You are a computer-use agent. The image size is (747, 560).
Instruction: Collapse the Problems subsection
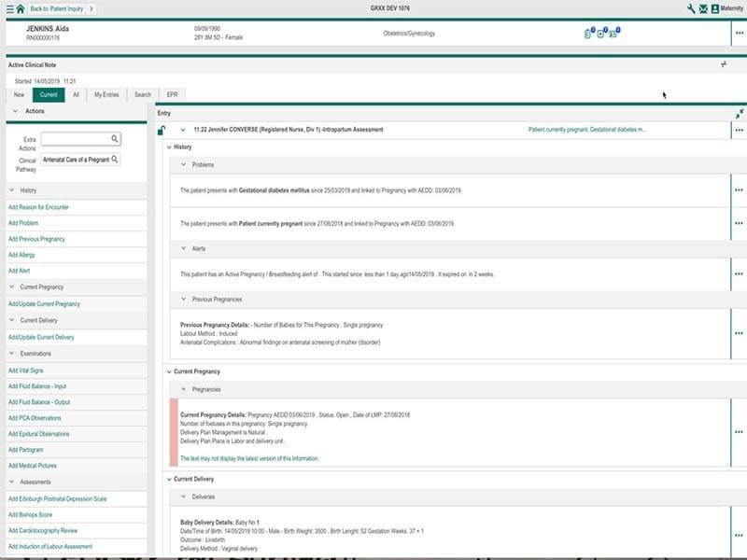coord(183,164)
